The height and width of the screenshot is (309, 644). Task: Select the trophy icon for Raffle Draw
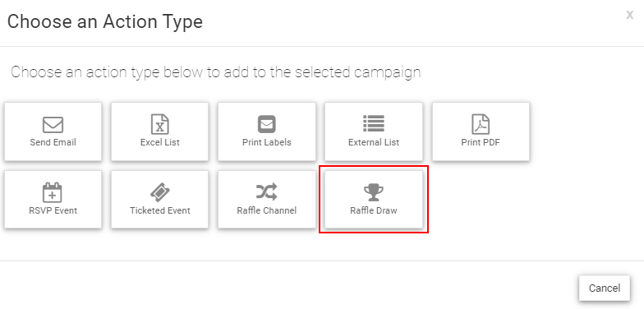(373, 192)
